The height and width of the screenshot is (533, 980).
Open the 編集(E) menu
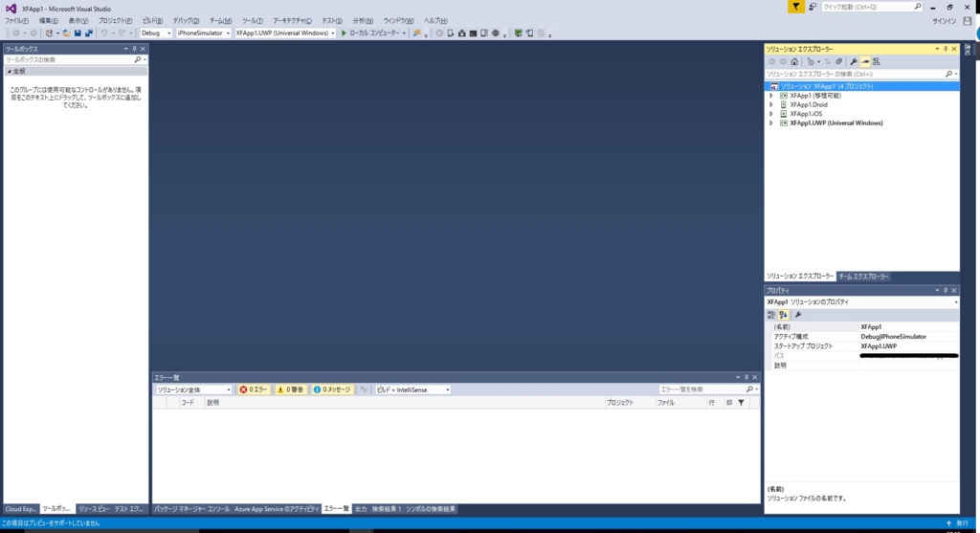[49, 21]
